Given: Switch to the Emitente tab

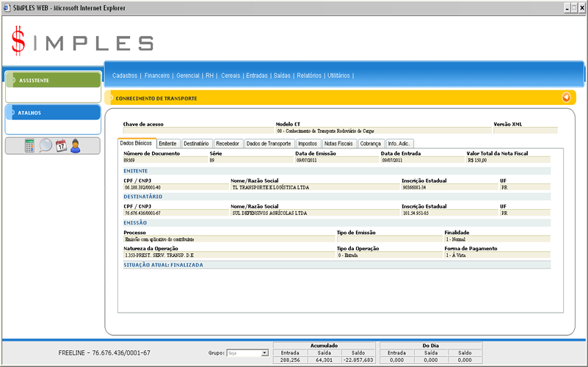Looking at the screenshot, I should pyautogui.click(x=167, y=144).
